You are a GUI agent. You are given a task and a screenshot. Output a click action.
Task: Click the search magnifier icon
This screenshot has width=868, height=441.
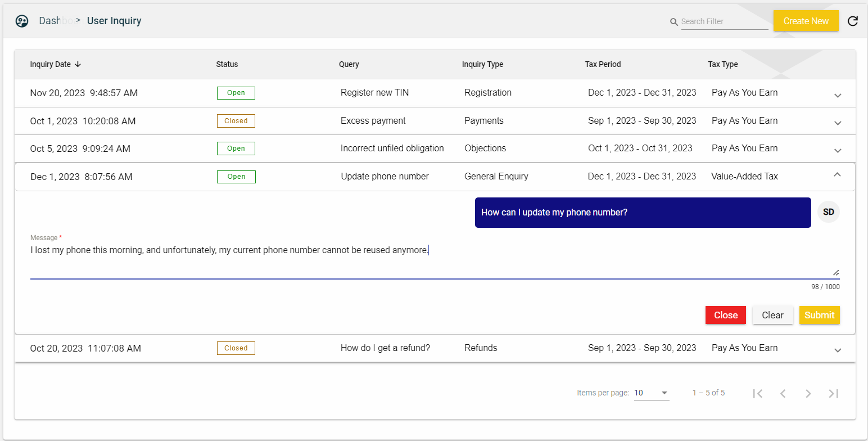click(674, 22)
